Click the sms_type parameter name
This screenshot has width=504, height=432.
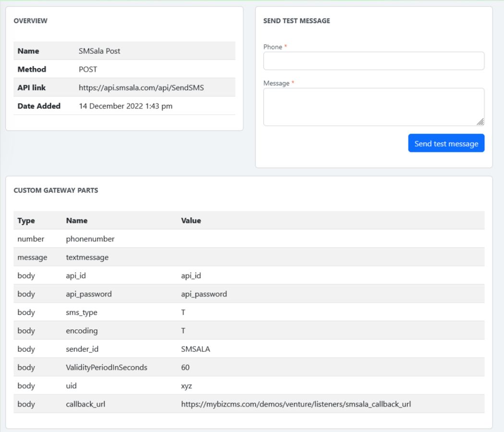pos(82,312)
